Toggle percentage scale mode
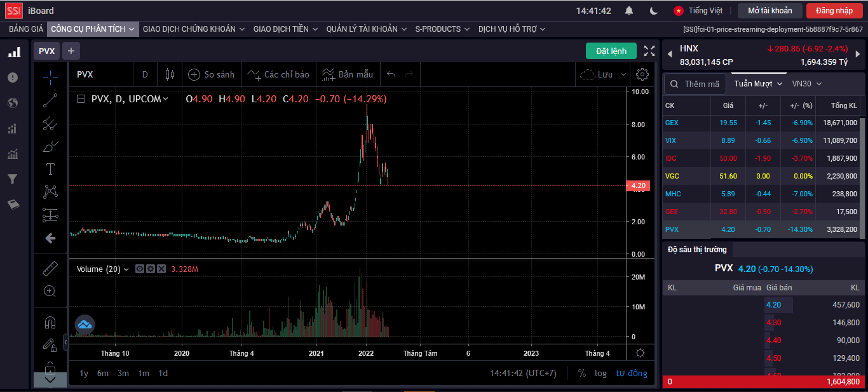The width and height of the screenshot is (868, 392). tap(582, 373)
